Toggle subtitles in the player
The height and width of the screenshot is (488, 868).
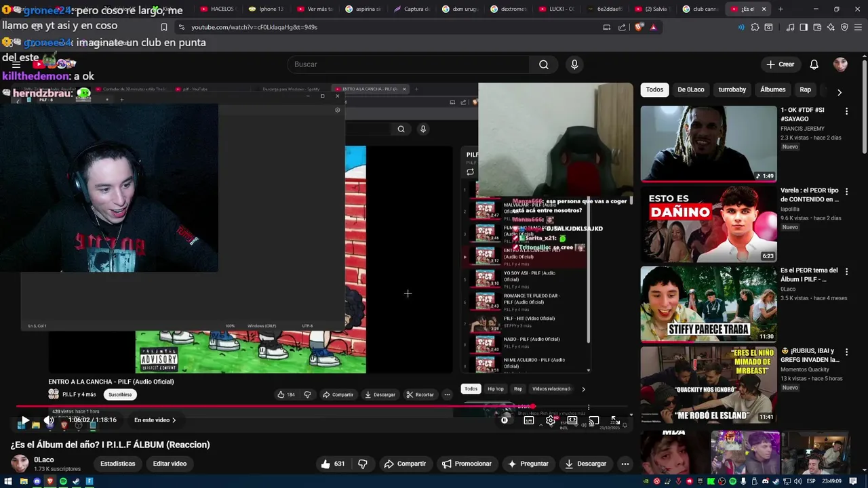[x=529, y=420]
